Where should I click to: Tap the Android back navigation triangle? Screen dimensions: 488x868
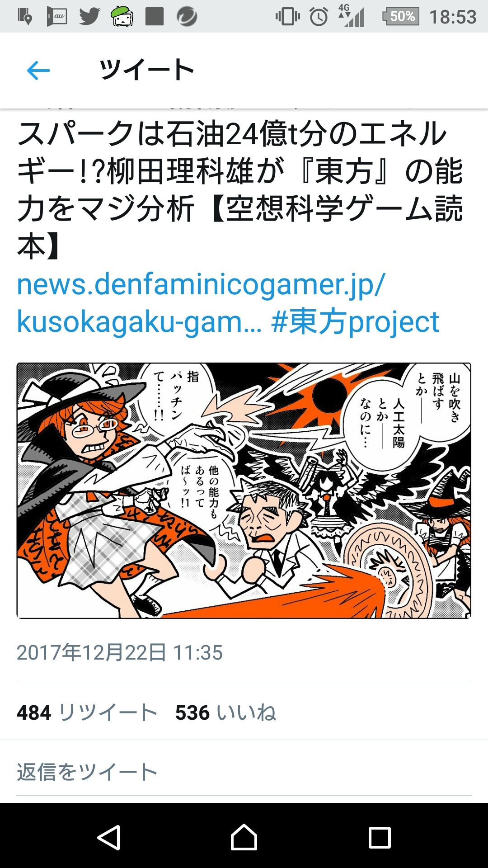[109, 837]
